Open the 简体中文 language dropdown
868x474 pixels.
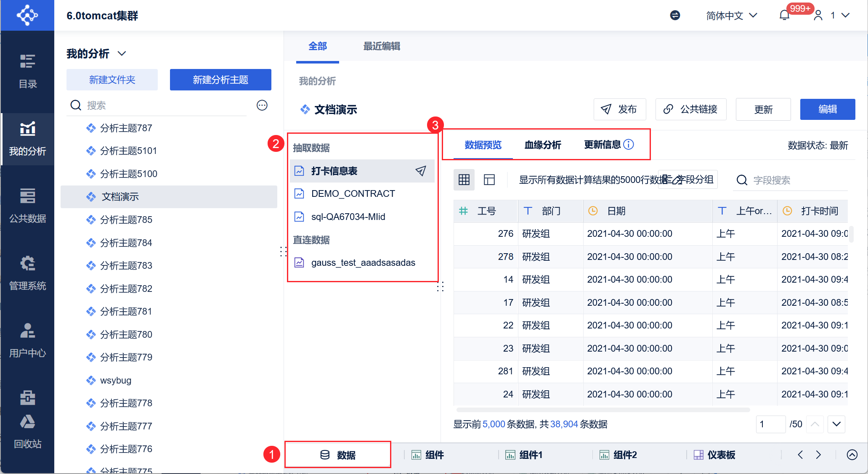pyautogui.click(x=732, y=16)
